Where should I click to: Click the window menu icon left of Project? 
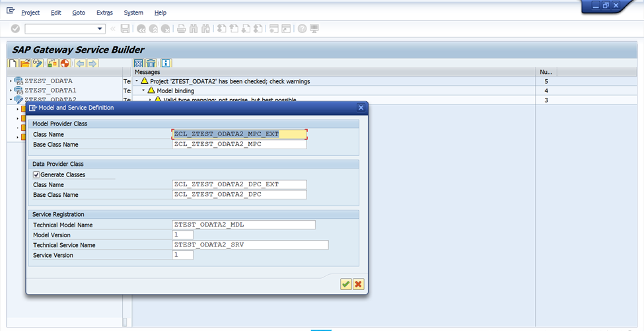(x=11, y=11)
